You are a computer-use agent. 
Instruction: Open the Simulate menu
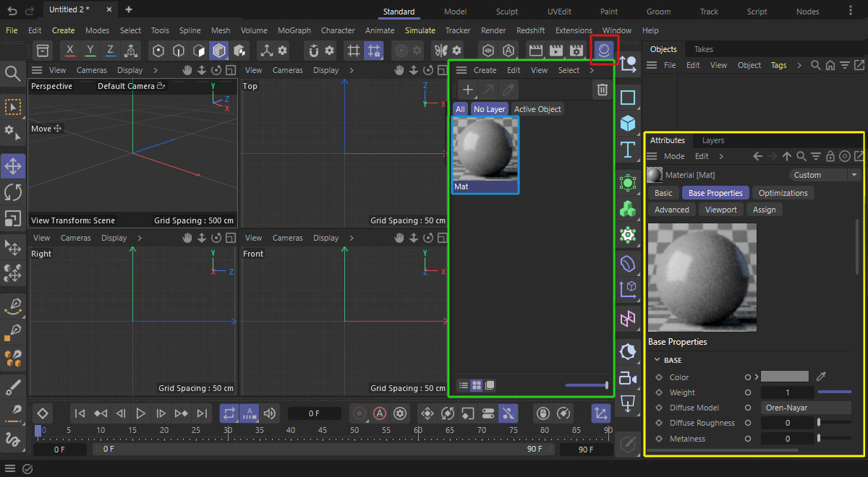click(x=420, y=30)
